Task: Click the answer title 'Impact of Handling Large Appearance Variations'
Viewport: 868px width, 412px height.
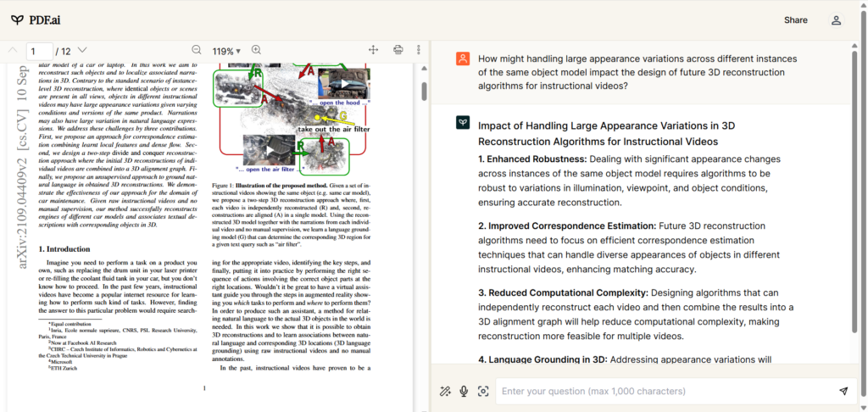Action: [607, 133]
